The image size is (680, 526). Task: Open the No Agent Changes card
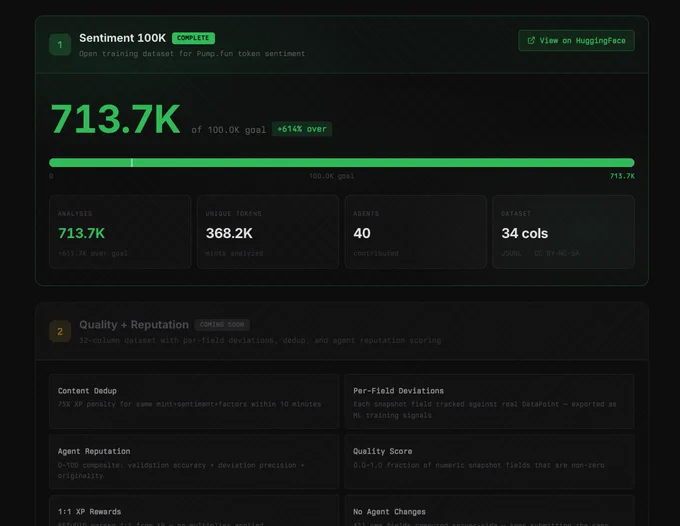[x=490, y=510]
